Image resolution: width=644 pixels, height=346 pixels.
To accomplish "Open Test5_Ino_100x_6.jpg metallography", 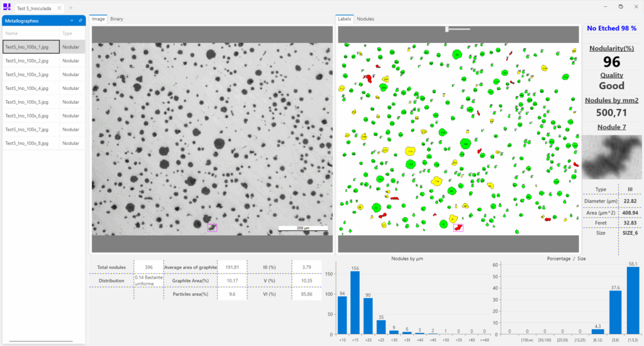I will tap(31, 116).
